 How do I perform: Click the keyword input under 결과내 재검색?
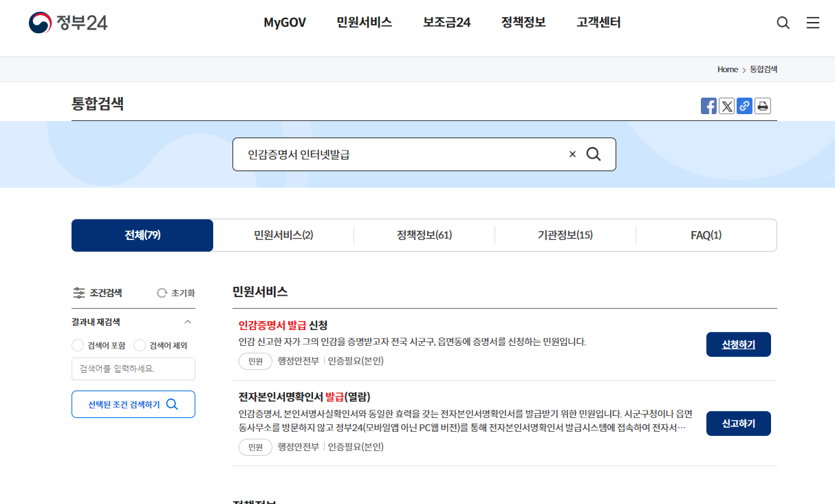pos(133,369)
